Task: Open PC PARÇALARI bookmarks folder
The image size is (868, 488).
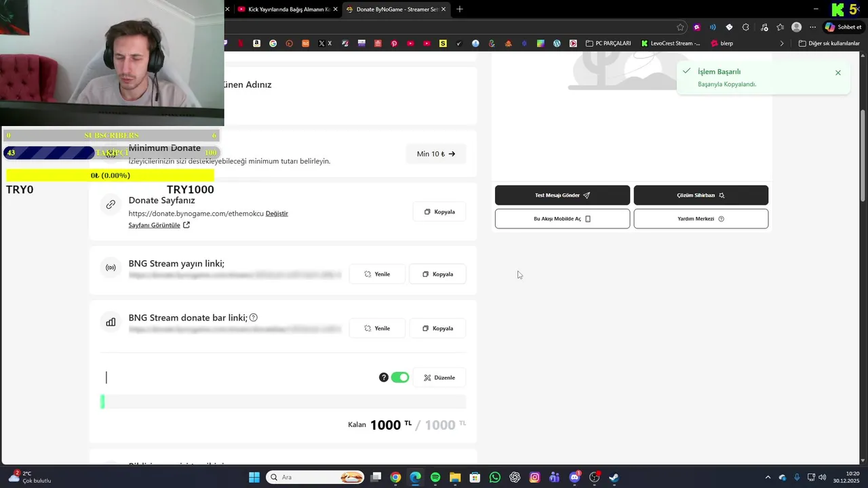Action: pyautogui.click(x=608, y=43)
